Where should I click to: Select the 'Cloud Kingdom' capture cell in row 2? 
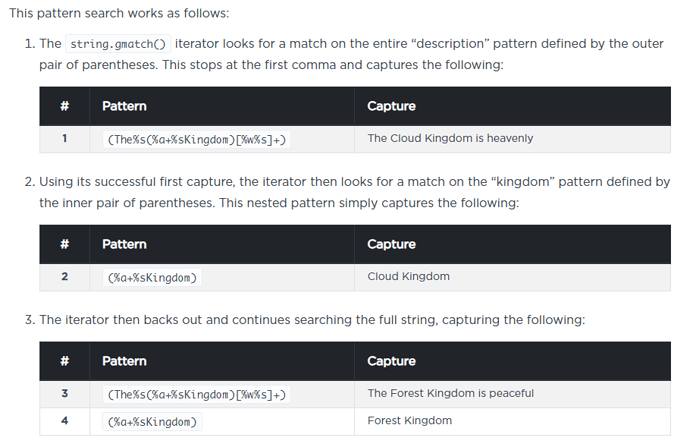408,276
